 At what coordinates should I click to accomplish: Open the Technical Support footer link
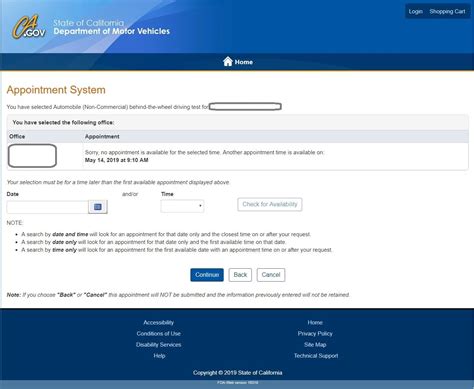pos(316,356)
